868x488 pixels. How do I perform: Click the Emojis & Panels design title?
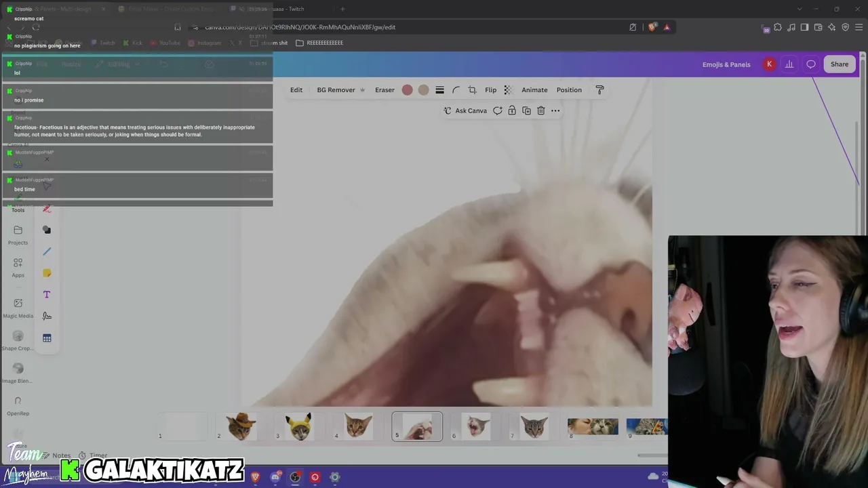[726, 64]
